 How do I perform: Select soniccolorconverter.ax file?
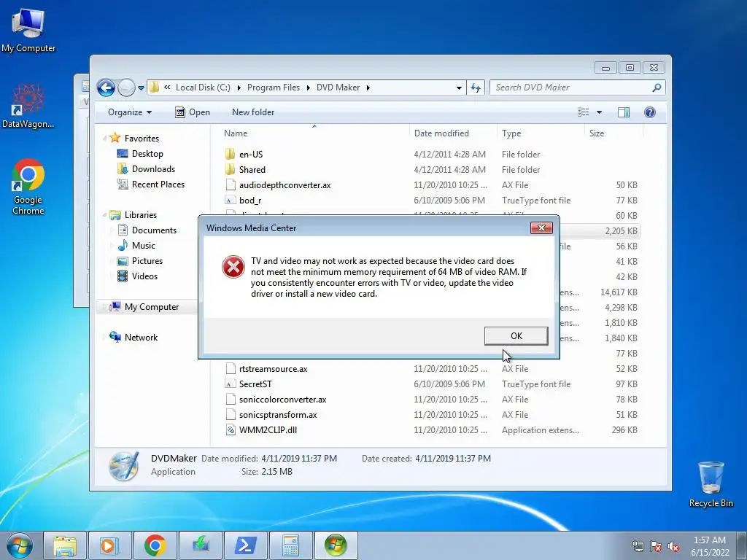(282, 399)
